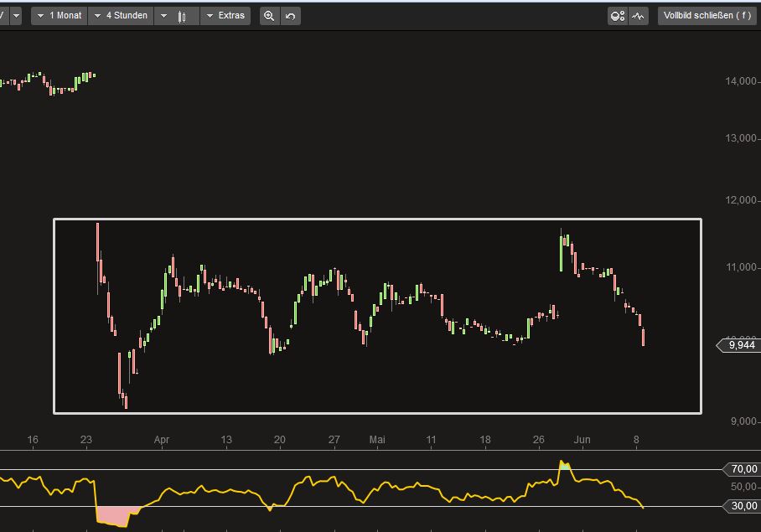
Task: Expand the chart type dropdown arrow
Action: pyautogui.click(x=163, y=16)
